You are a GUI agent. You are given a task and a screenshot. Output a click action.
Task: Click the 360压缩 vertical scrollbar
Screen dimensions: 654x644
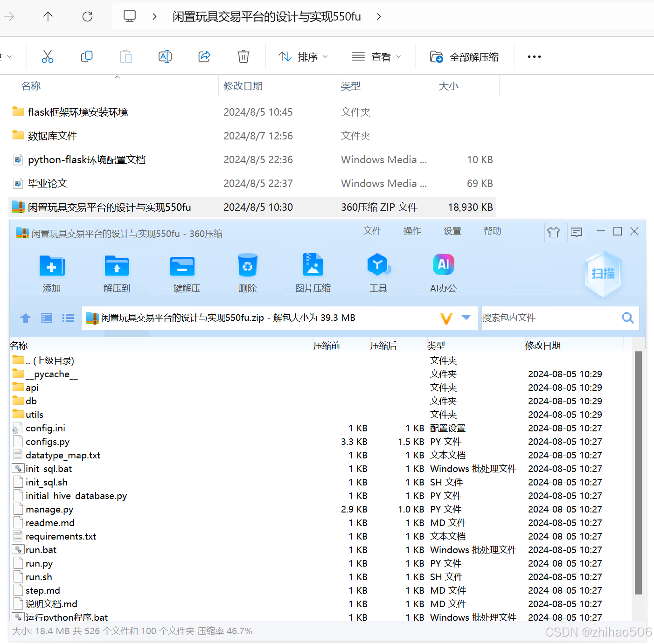tap(638, 473)
